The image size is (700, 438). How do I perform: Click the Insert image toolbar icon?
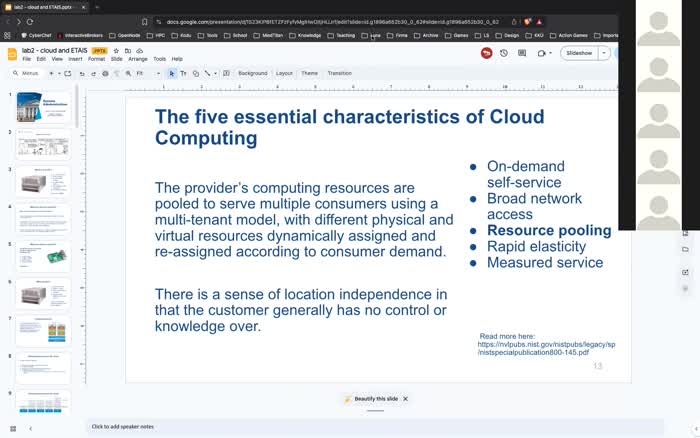(x=226, y=74)
